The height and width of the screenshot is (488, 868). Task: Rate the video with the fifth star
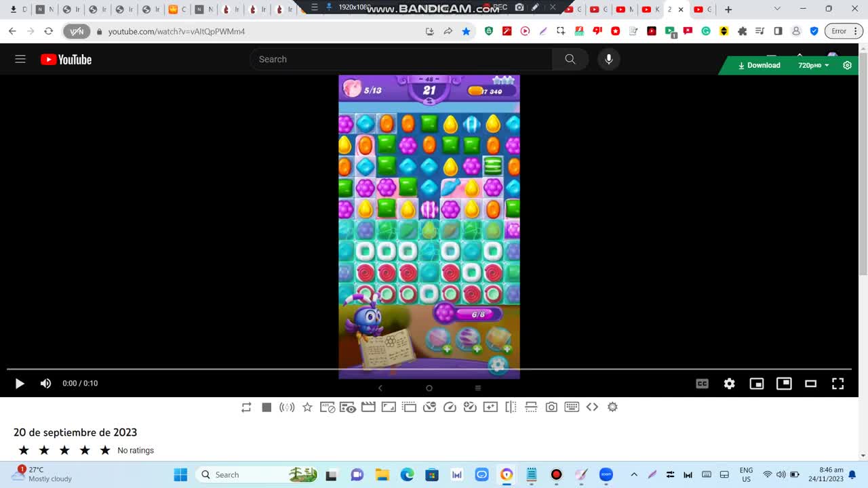click(105, 450)
